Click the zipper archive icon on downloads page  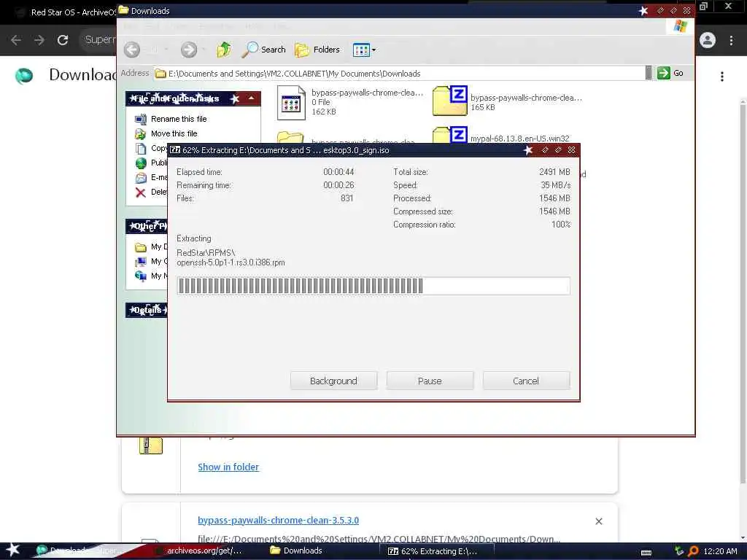pyautogui.click(x=150, y=446)
